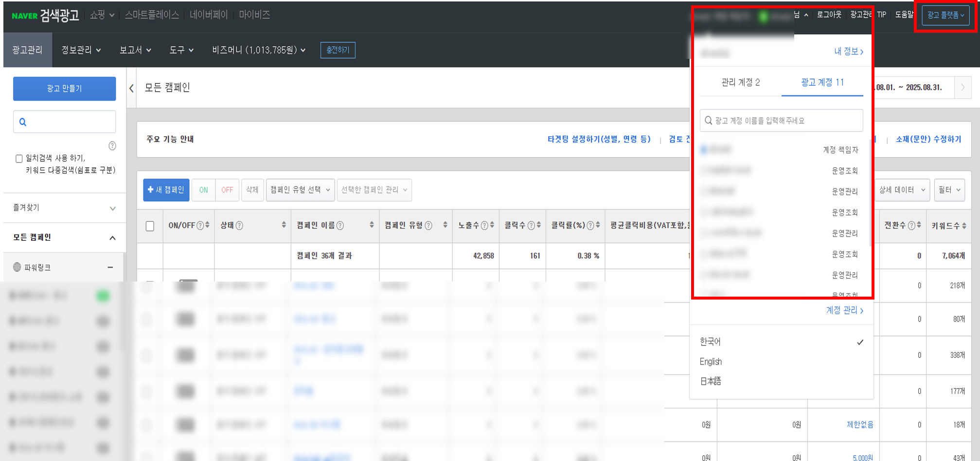Click the help icon above 일치검색 checkbox
The height and width of the screenshot is (461, 980).
coord(112,146)
